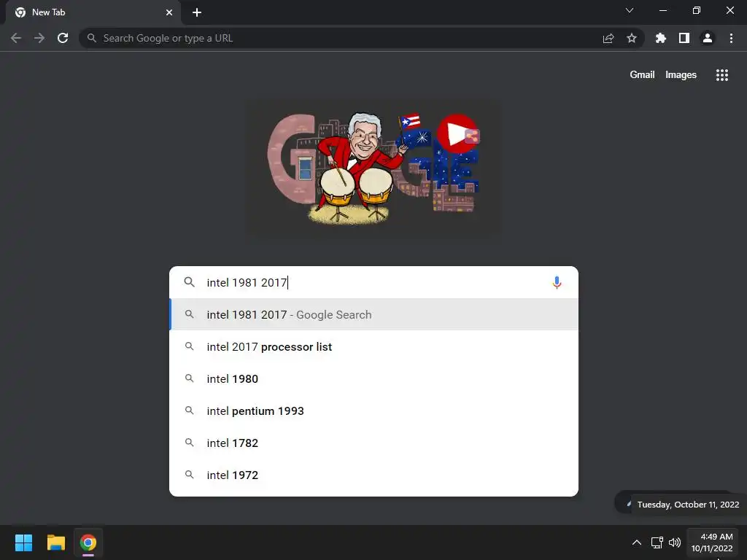747x560 pixels.
Task: Restore down the Chrome window
Action: click(697, 10)
